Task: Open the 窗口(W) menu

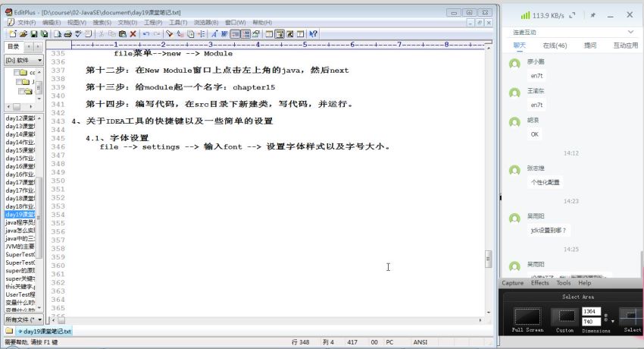Action: tap(236, 22)
